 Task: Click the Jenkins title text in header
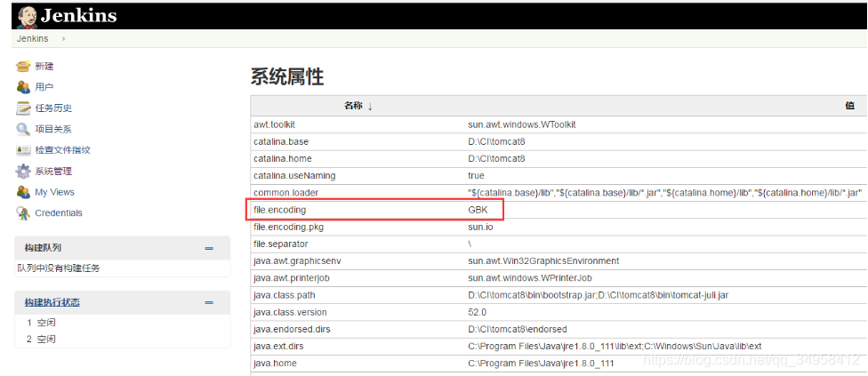tap(78, 15)
